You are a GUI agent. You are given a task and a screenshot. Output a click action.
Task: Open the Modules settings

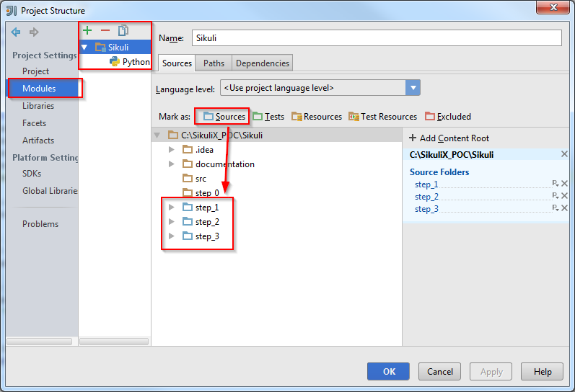pyautogui.click(x=39, y=89)
